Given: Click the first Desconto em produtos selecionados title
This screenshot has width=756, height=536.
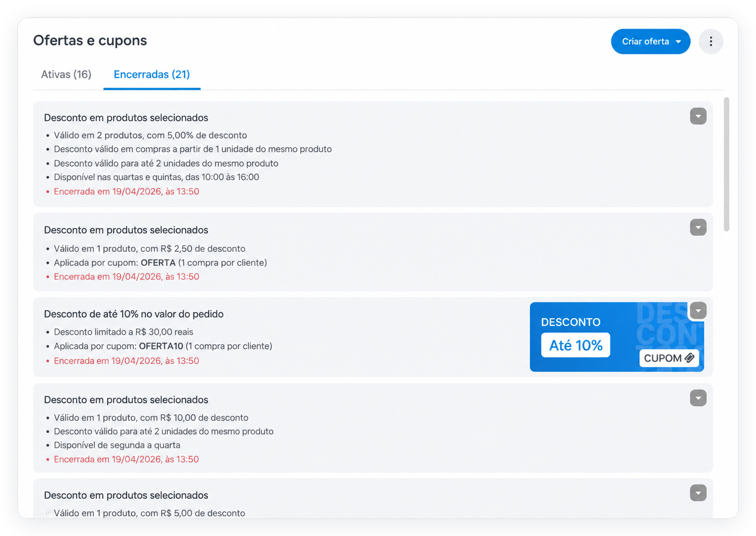Looking at the screenshot, I should (126, 118).
